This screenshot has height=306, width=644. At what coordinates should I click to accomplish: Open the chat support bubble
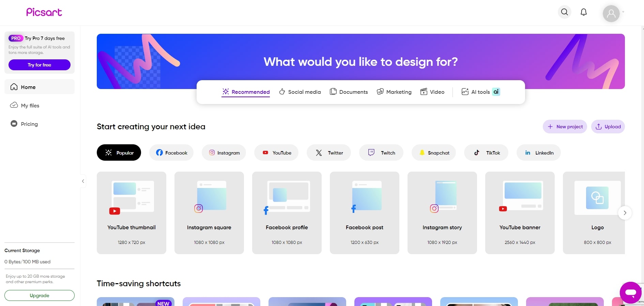click(x=631, y=292)
